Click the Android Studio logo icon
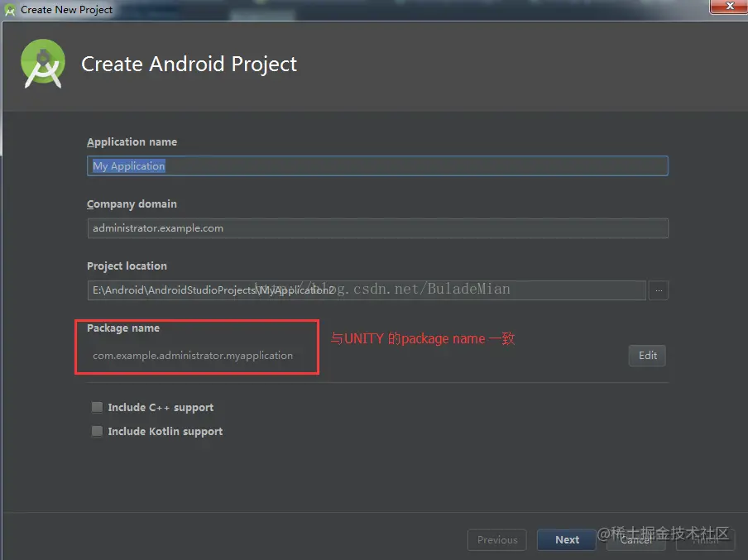 pyautogui.click(x=43, y=64)
